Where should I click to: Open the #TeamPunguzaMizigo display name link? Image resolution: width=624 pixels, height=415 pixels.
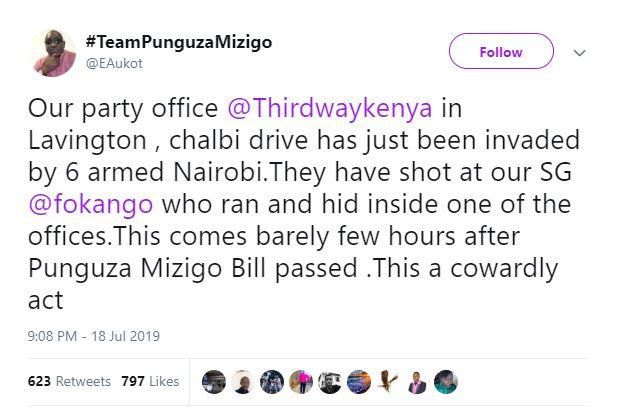click(x=179, y=42)
